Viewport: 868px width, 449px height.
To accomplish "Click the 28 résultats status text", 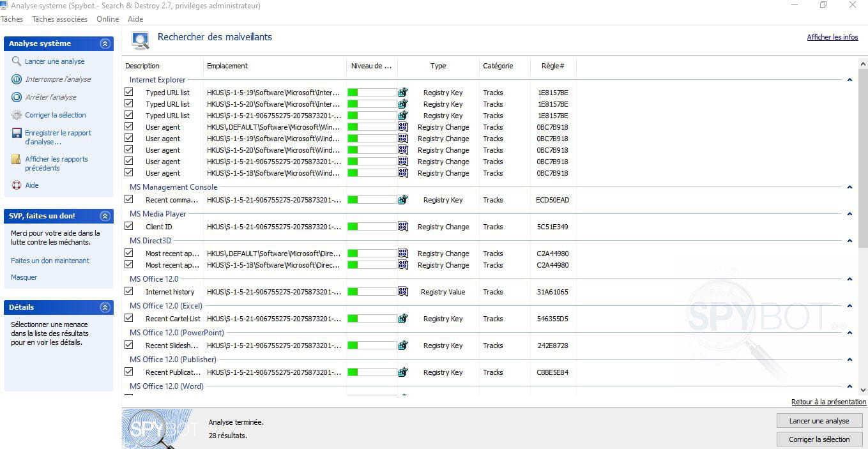I will pos(227,436).
